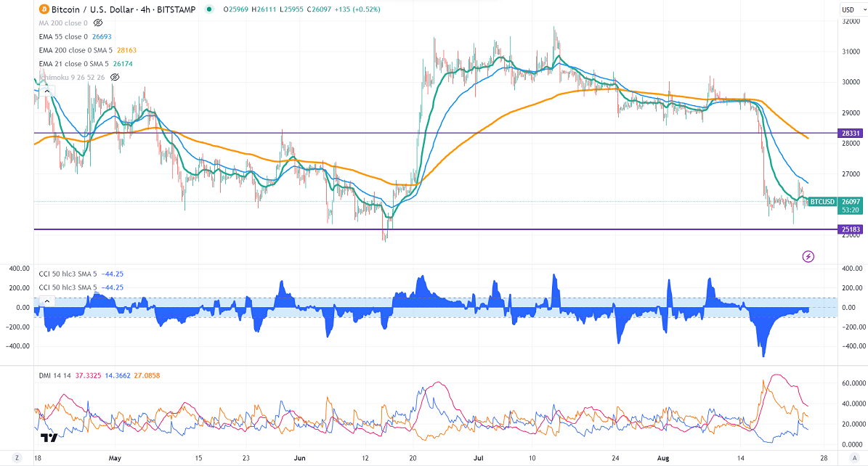The image size is (868, 466).
Task: Click the open price O25969 readout
Action: (x=235, y=9)
